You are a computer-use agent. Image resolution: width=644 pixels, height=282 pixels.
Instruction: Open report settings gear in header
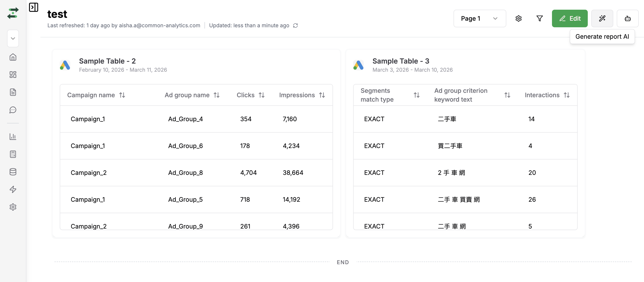[519, 18]
